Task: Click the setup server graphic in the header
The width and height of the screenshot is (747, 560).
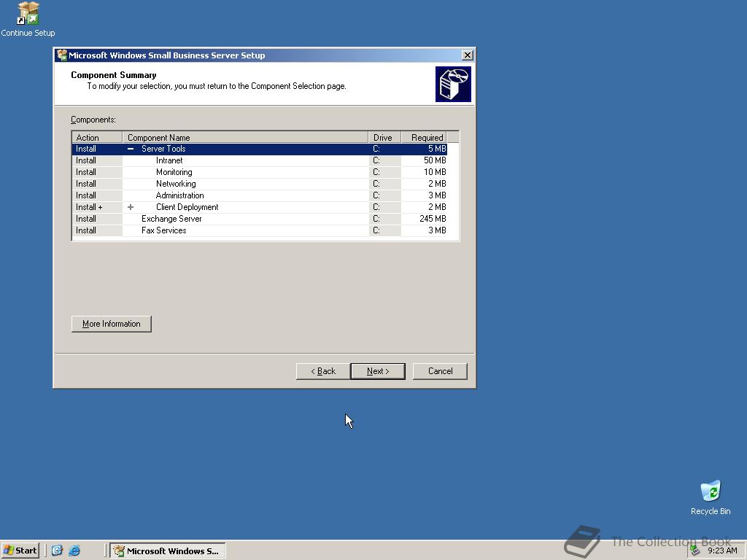Action: tap(453, 85)
